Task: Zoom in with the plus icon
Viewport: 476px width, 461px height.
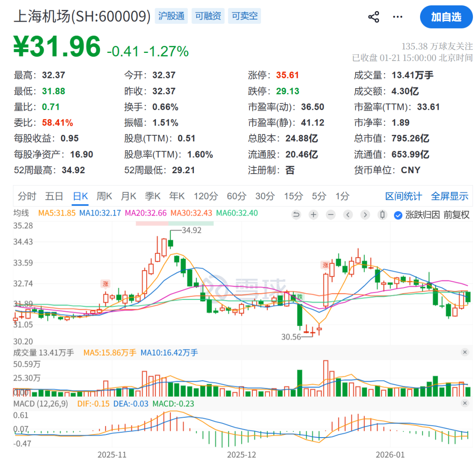Action: [x=313, y=215]
